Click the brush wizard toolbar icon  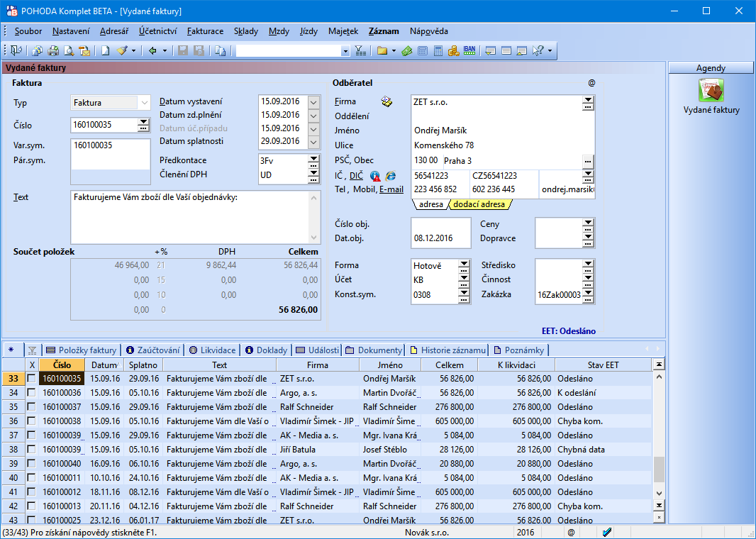122,50
